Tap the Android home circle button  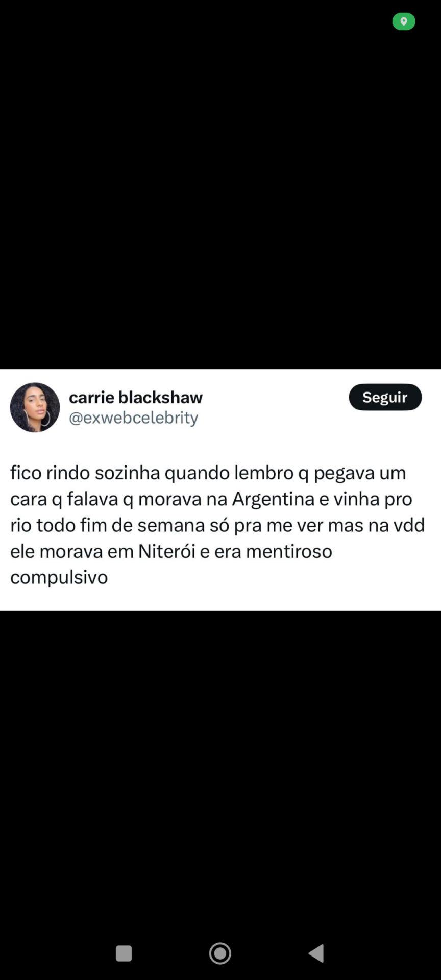click(220, 953)
